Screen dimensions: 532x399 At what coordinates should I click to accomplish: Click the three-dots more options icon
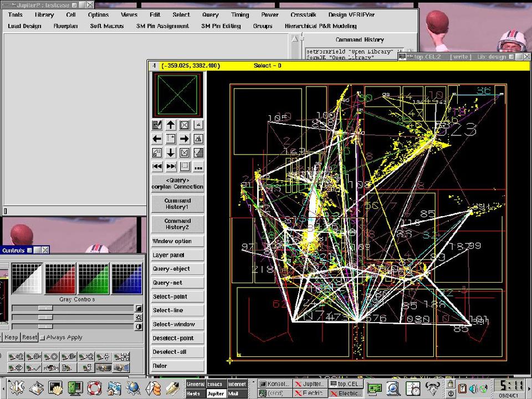198,166
